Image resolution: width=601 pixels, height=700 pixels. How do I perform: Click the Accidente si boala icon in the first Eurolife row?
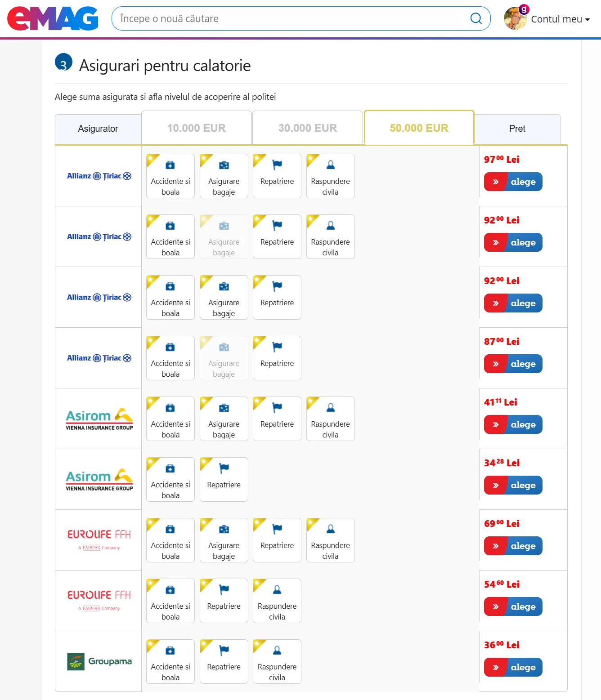click(x=170, y=529)
